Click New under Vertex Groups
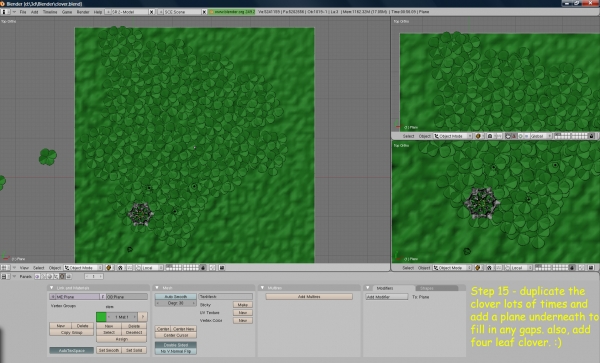The width and height of the screenshot is (600, 363). point(60,326)
